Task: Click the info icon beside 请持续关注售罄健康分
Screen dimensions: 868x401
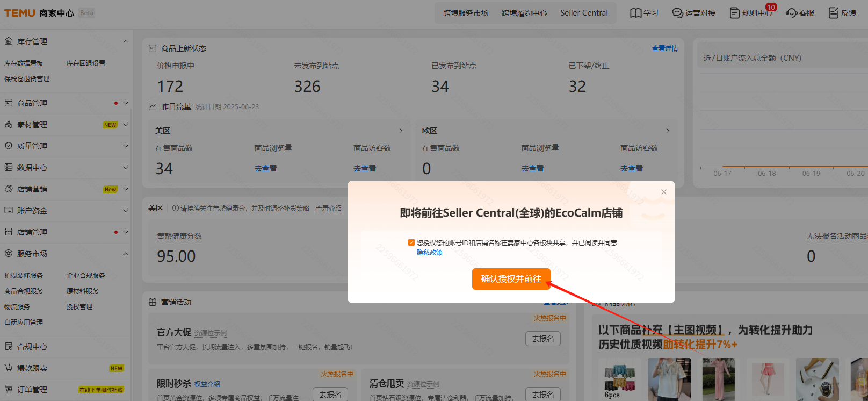Action: [176, 208]
